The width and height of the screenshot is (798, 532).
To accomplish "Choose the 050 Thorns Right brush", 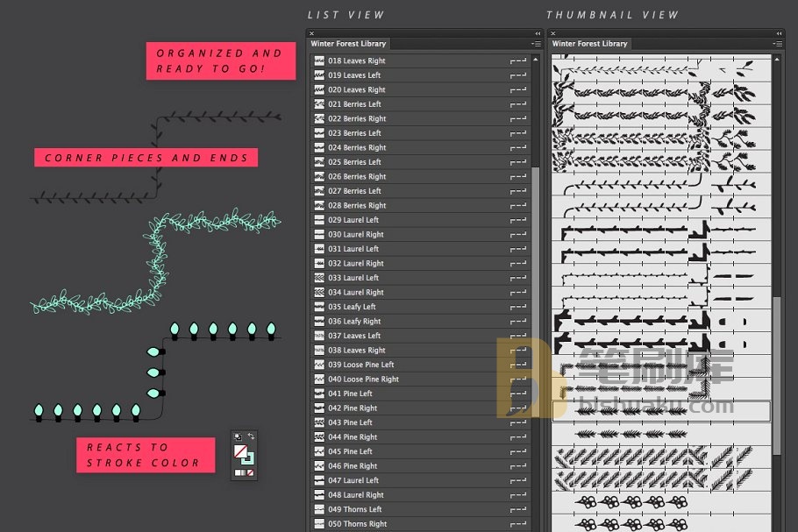I will [420, 524].
